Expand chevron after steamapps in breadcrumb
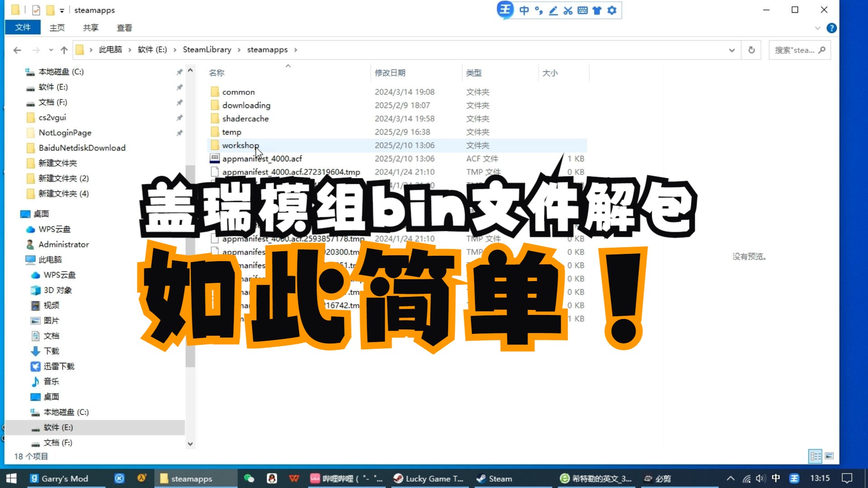The width and height of the screenshot is (868, 488). click(x=296, y=50)
